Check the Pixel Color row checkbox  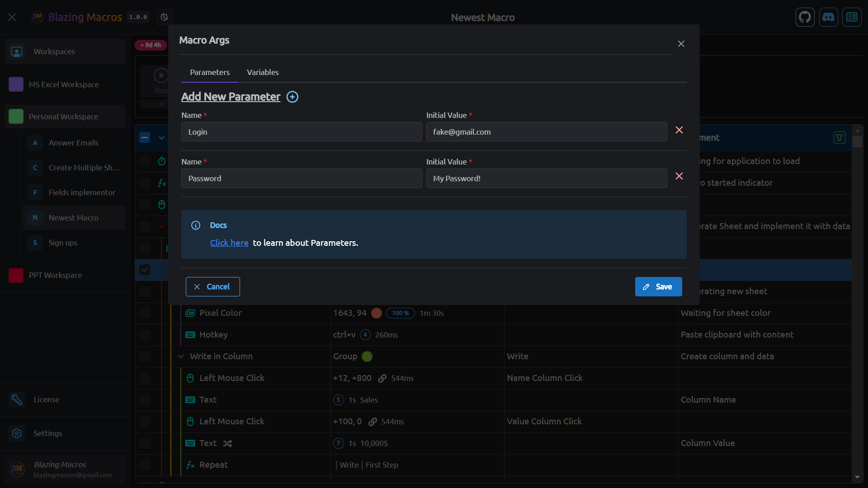click(145, 313)
